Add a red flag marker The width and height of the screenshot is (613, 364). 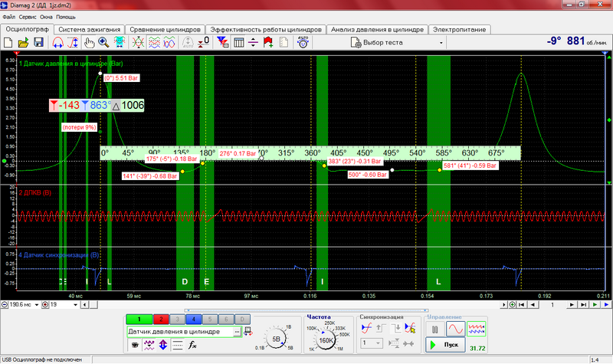pyautogui.click(x=268, y=42)
